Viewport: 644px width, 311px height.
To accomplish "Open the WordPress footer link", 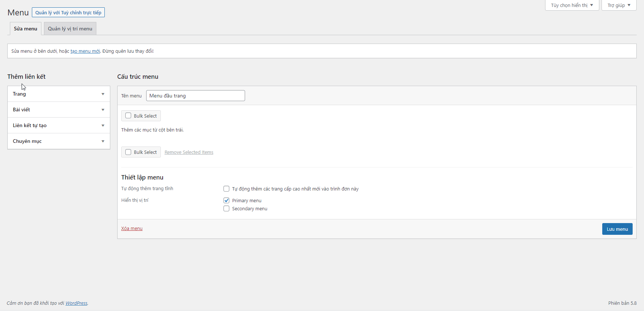I will click(76, 303).
